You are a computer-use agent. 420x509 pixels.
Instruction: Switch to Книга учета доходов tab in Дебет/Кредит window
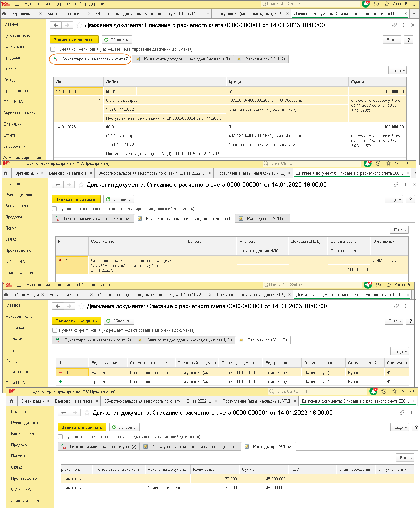(183, 59)
